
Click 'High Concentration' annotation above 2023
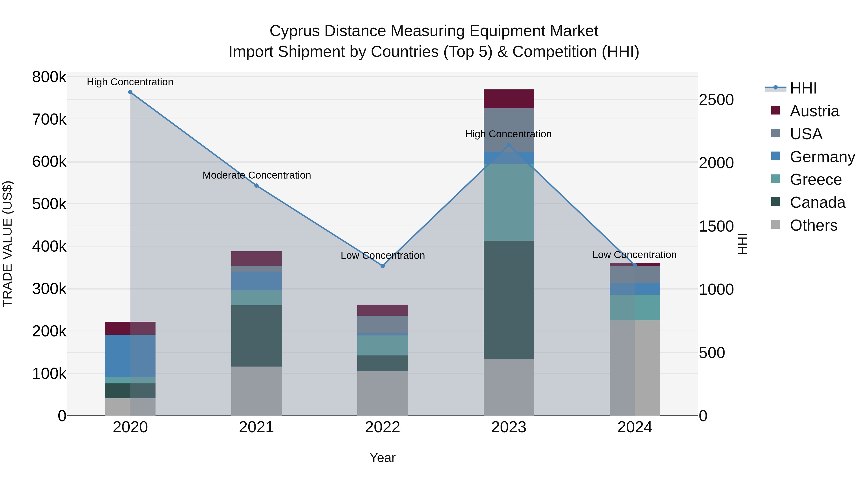click(509, 134)
